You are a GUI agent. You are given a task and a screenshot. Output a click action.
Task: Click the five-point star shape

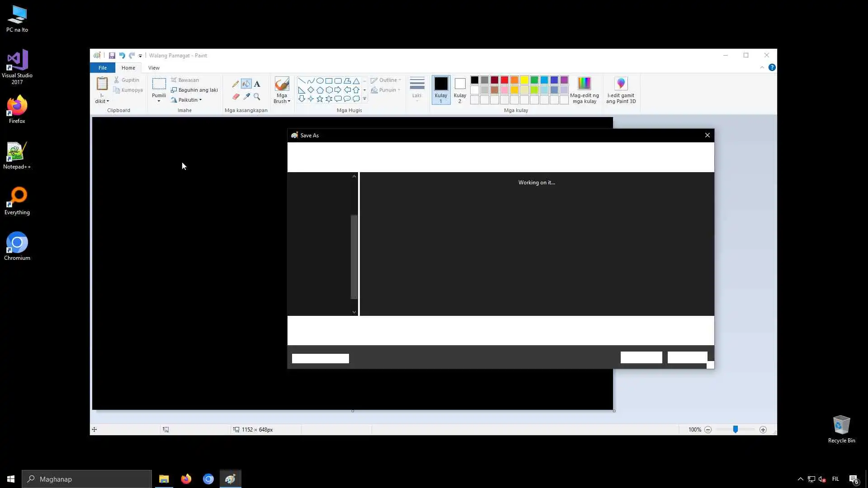320,99
